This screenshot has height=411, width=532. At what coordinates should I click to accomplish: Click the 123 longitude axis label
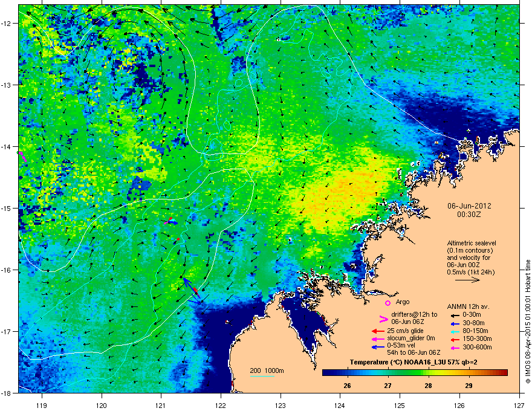click(281, 405)
